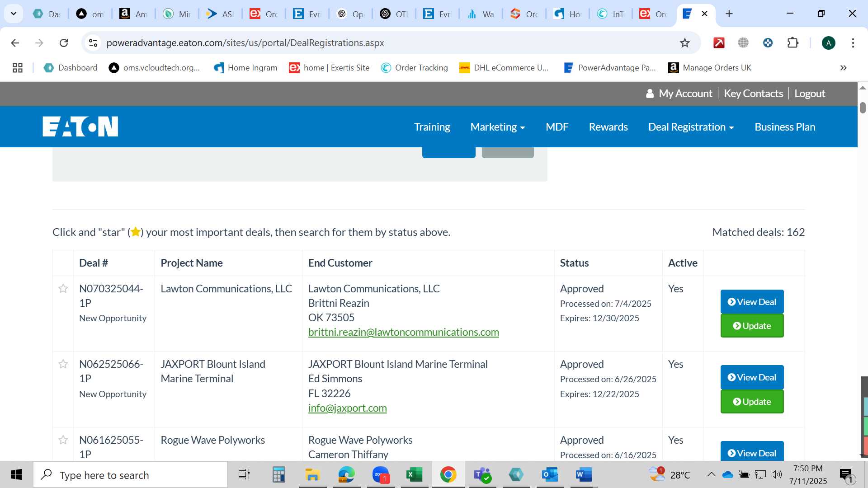Image resolution: width=868 pixels, height=488 pixels.
Task: Star the N061625055-1P Rogue Wave deal
Action: tap(63, 440)
